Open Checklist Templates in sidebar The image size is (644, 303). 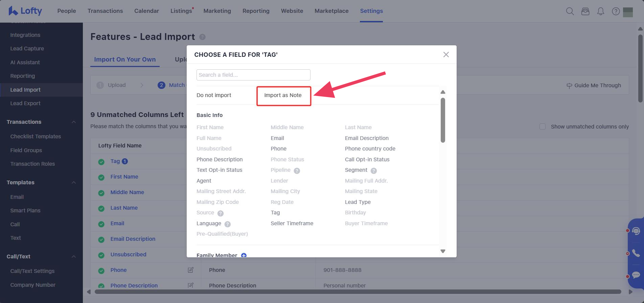point(36,136)
